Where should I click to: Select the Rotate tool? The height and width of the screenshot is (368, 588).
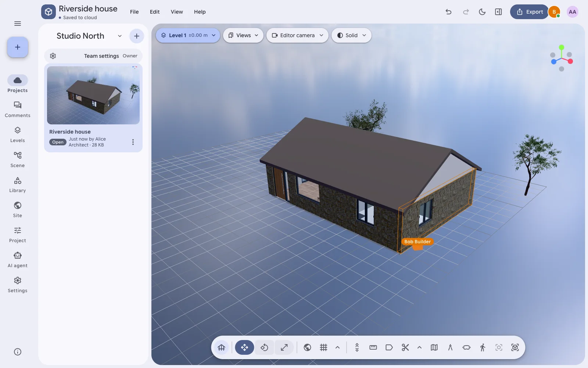point(264,347)
